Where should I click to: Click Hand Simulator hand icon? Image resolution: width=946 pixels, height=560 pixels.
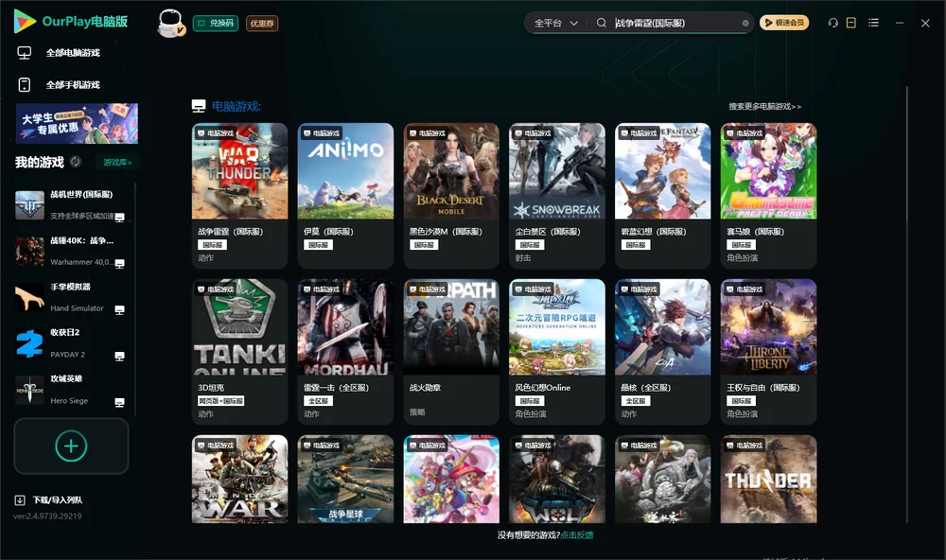29,297
